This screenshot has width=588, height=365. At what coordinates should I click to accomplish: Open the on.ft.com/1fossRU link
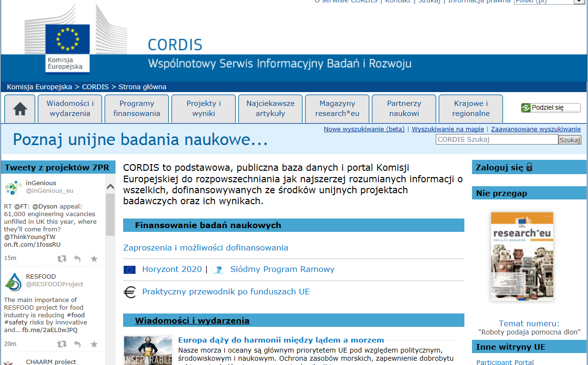coord(32,244)
